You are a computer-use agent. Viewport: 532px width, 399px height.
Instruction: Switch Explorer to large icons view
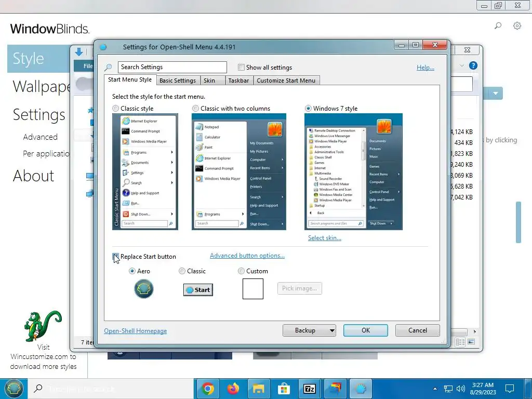[471, 342]
